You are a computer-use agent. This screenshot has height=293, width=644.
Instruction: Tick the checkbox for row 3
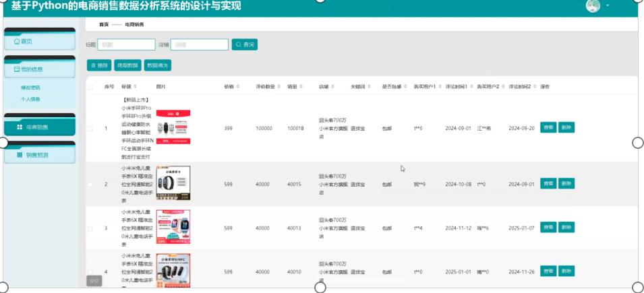pyautogui.click(x=90, y=228)
